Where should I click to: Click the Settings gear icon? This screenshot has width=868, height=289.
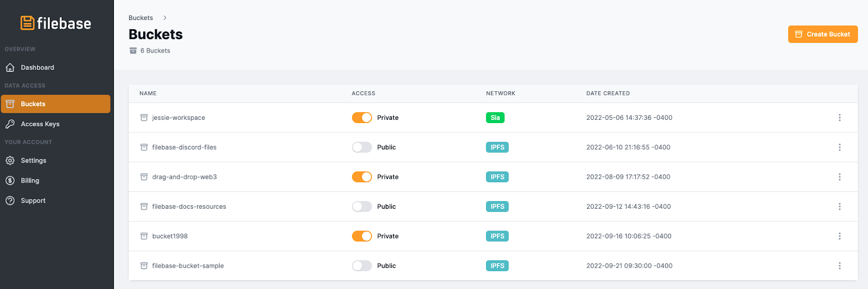point(10,160)
